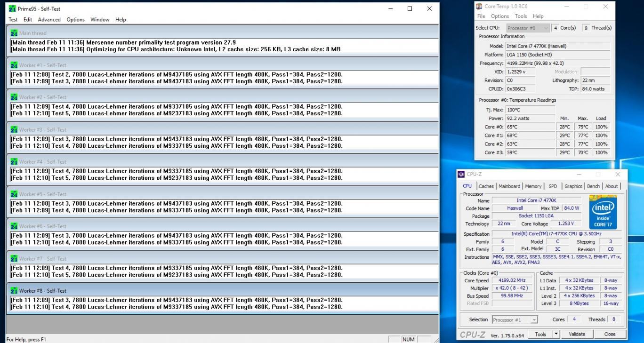Click the NUM indicator in Prime95 status bar
Image resolution: width=644 pixels, height=343 pixels.
pos(408,339)
